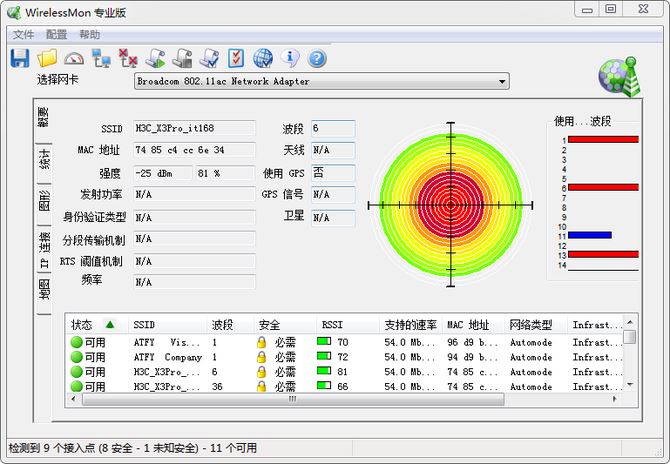Sort list by MAC 地址 column header

tap(473, 325)
